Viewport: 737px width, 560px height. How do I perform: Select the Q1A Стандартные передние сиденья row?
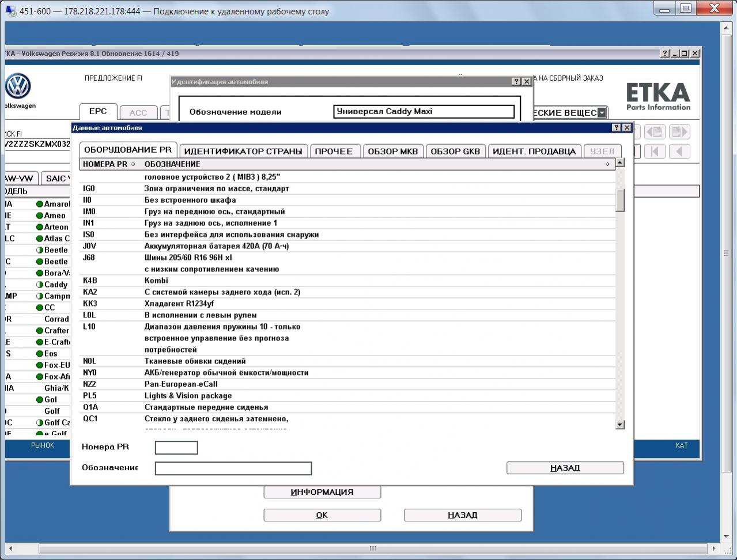347,407
